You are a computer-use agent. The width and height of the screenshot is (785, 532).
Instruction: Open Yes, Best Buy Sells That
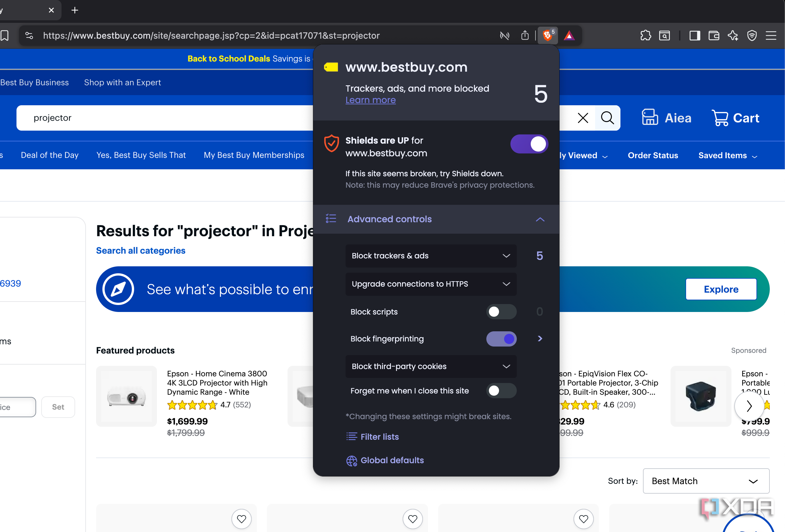pos(141,155)
